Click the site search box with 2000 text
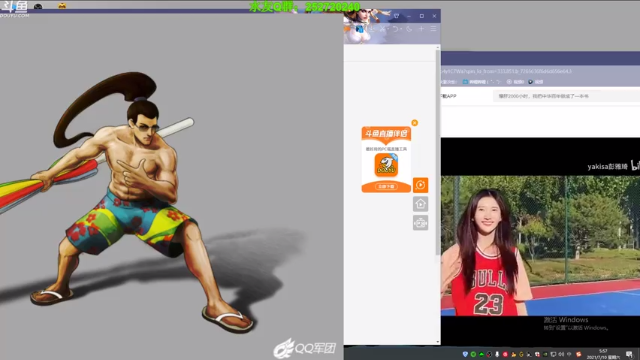 pyautogui.click(x=567, y=96)
